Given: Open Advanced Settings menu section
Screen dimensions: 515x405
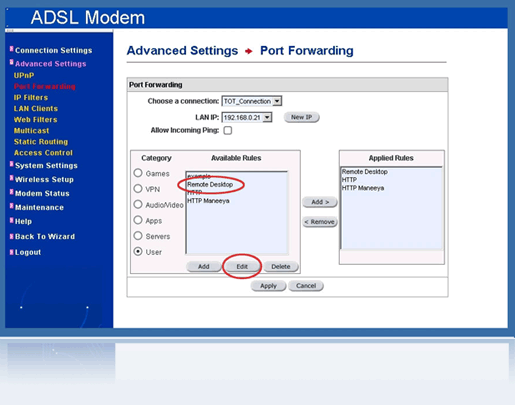Looking at the screenshot, I should point(50,64).
